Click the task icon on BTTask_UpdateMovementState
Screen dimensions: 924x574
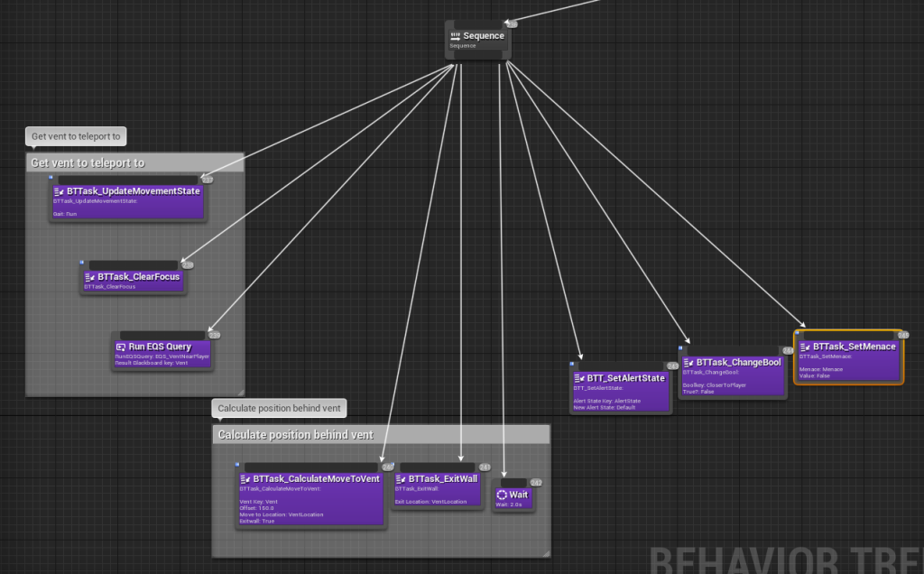(x=56, y=191)
